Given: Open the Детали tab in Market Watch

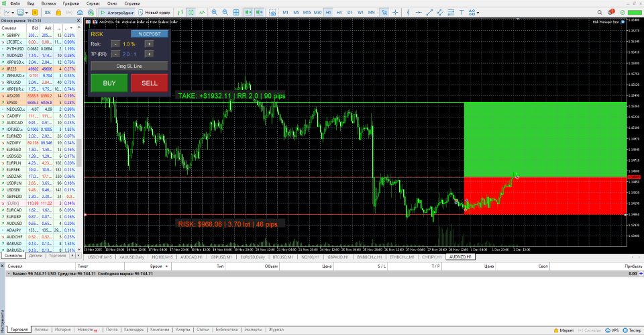Looking at the screenshot, I should (36, 256).
